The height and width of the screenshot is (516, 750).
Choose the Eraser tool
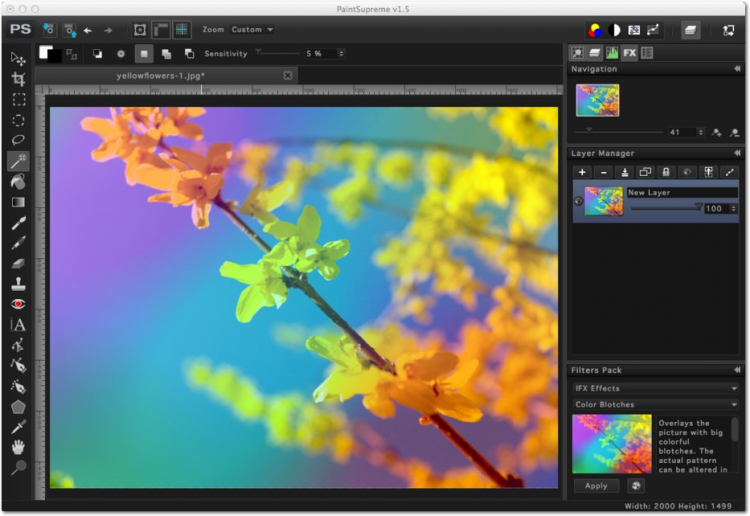pos(18,263)
